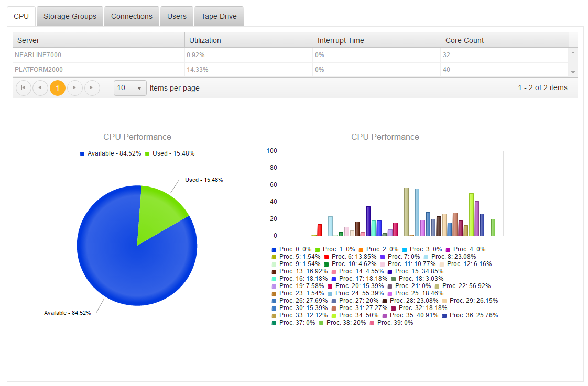
Task: Toggle Proc. 38: 20% legend entry
Action: (x=342, y=323)
